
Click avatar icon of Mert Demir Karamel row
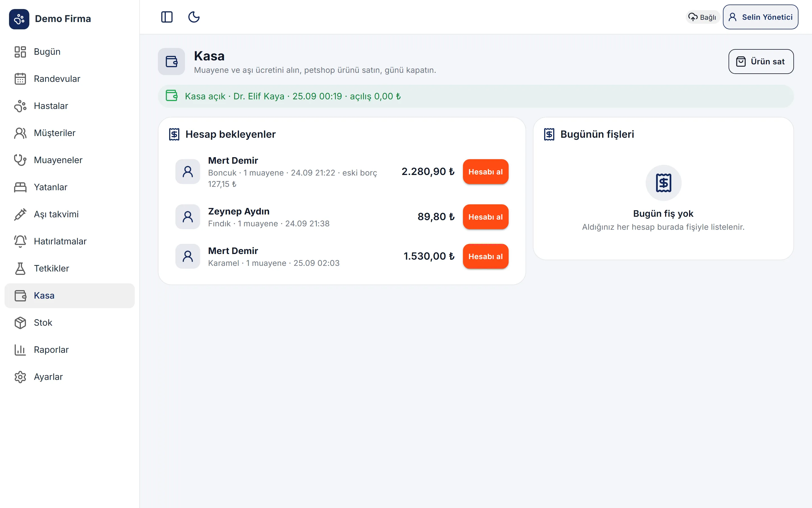click(188, 256)
